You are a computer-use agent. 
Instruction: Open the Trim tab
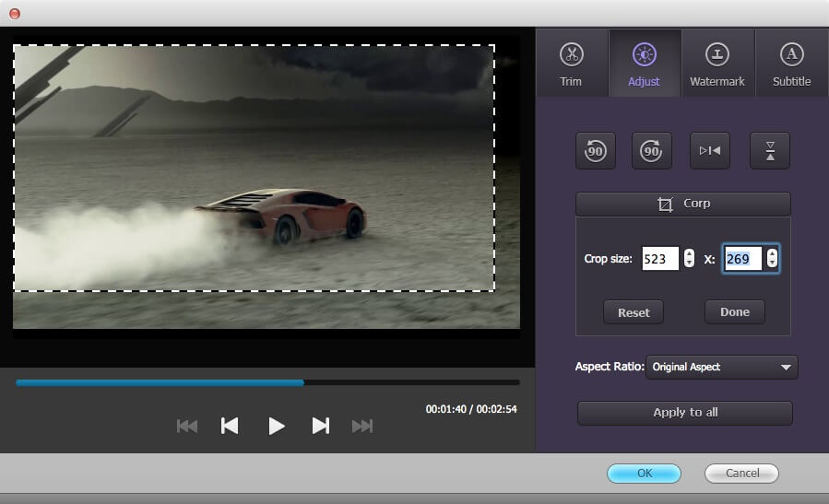(x=572, y=63)
